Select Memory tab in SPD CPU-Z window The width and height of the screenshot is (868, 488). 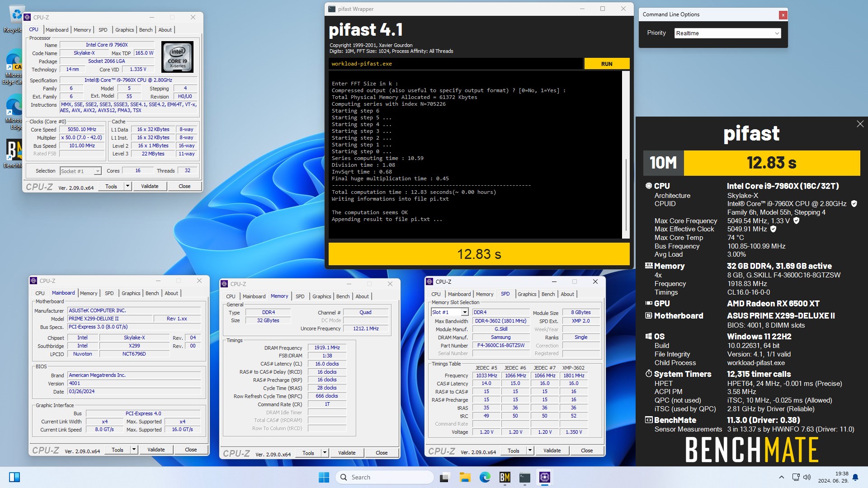point(485,294)
